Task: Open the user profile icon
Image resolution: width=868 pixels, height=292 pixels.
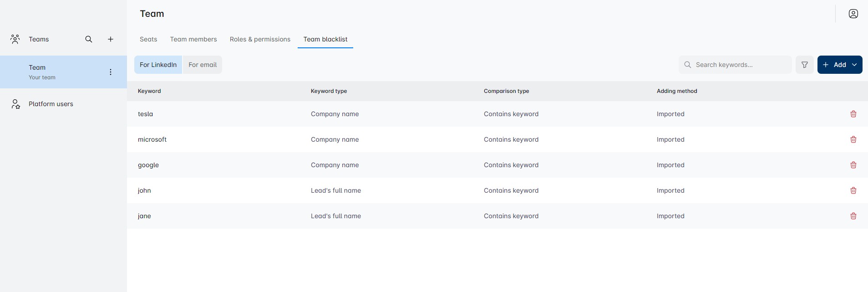Action: coord(853,14)
